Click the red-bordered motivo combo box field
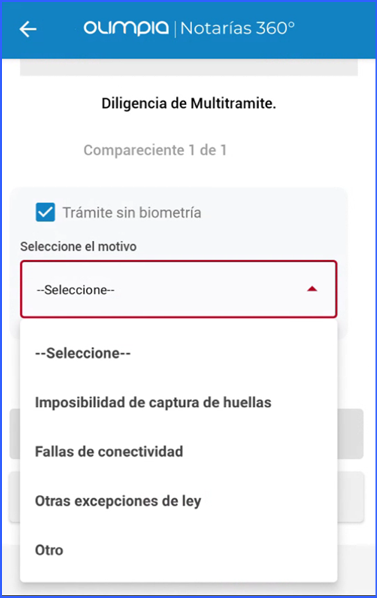This screenshot has height=598, width=377. [179, 289]
